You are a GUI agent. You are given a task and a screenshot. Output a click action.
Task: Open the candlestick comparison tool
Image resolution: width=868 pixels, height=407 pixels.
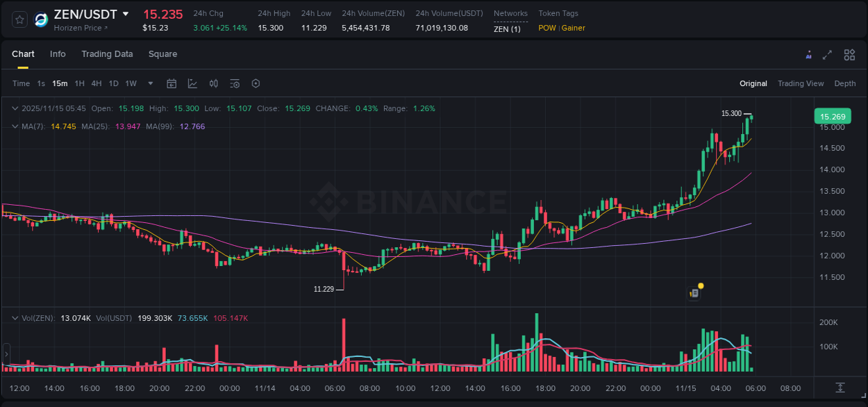pos(213,83)
